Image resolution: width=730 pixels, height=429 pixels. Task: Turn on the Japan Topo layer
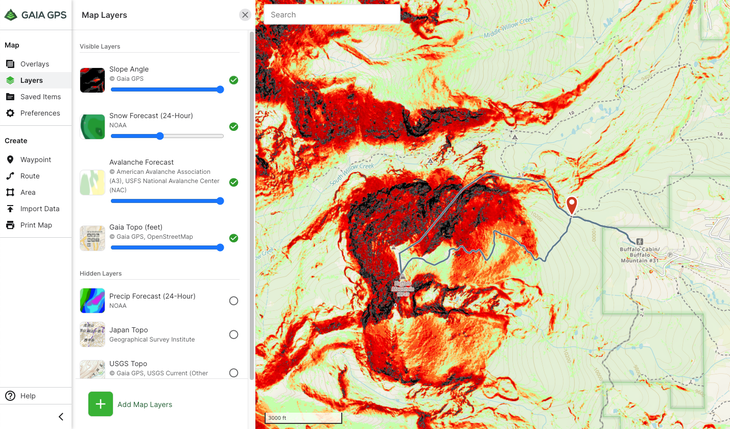[x=233, y=335]
